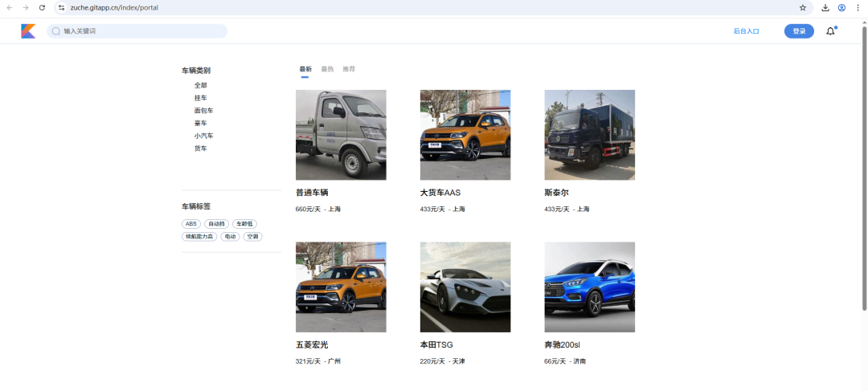The image size is (868, 391).
Task: Click the colorful K site logo
Action: point(28,31)
